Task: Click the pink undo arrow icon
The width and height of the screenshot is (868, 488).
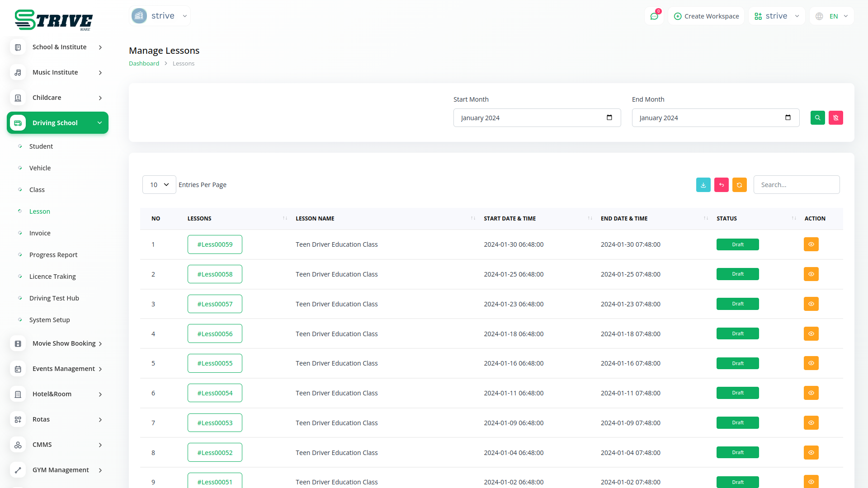Action: click(x=721, y=185)
